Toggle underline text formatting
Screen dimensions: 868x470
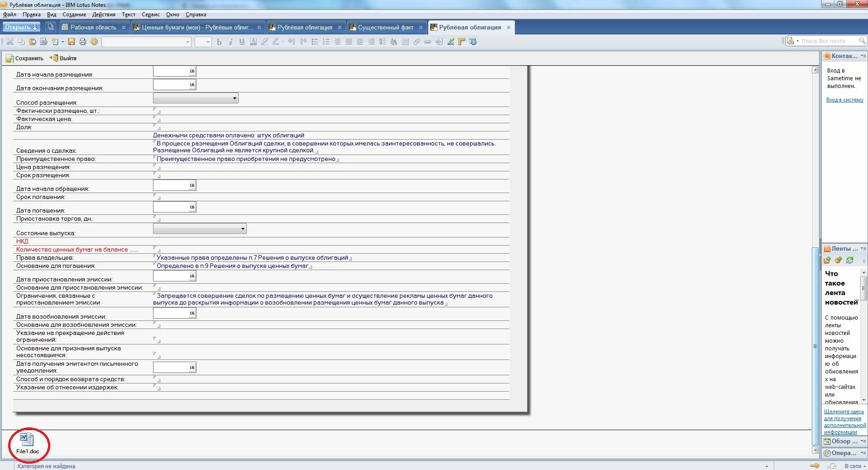tap(242, 42)
